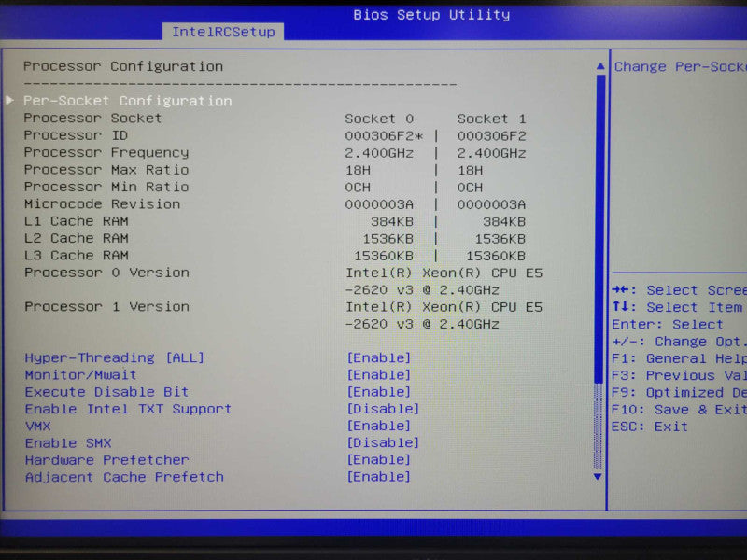Click the blue scrollbar thumb
Screen dimensions: 747x560
[x=599, y=229]
